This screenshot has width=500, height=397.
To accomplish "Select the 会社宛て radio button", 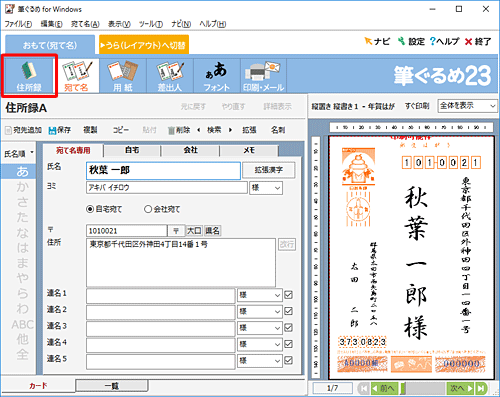I will coord(148,209).
